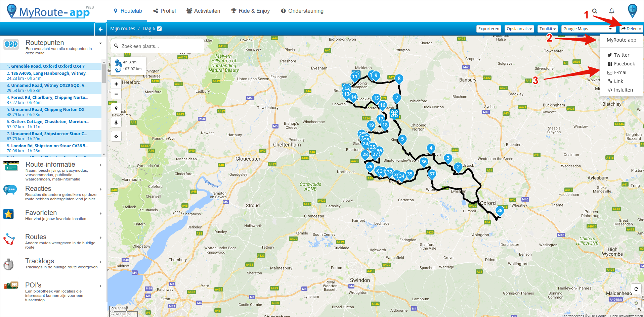The image size is (644, 317).
Task: Share route via MyRoute-app
Action: point(621,40)
